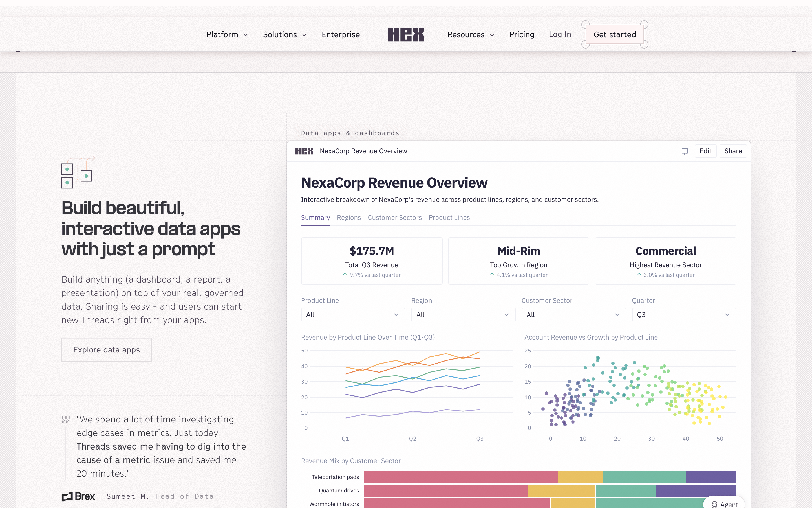
Task: Open the comment icon beside Edit
Action: tap(685, 151)
